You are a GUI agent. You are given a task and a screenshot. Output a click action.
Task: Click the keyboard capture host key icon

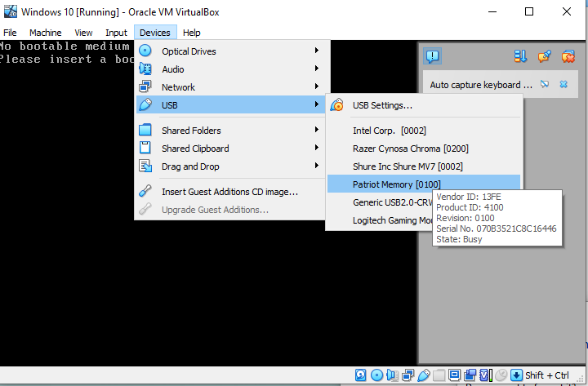516,375
